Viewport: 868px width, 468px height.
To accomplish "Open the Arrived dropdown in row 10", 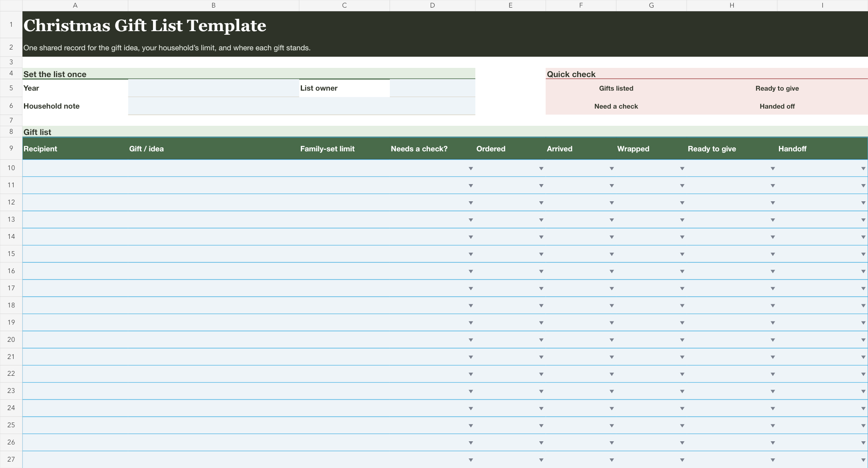I will click(x=612, y=169).
